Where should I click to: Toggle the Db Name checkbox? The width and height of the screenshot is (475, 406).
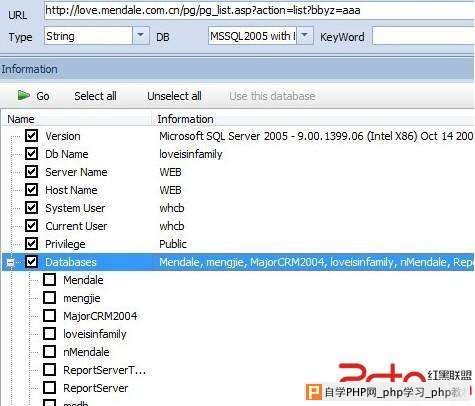tap(31, 154)
